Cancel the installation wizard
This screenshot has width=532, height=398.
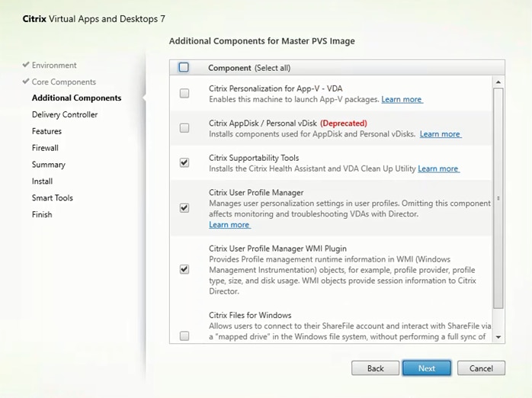click(481, 368)
